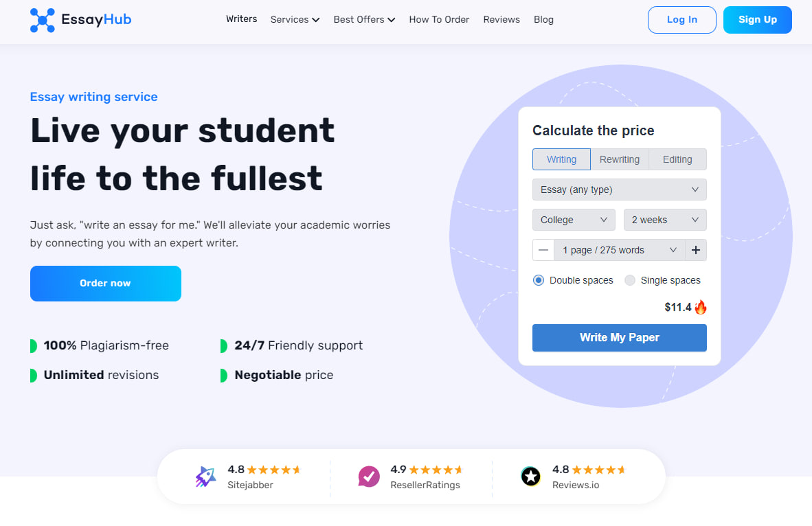Click the Write My Paper button

pos(620,338)
